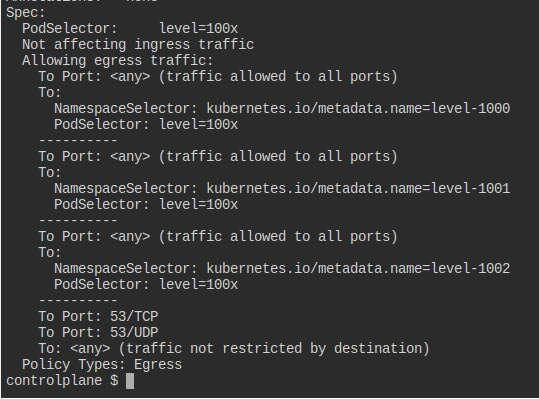Image resolution: width=539 pixels, height=399 pixels.
Task: Click the first To Port: <any> line
Action: click(x=218, y=77)
